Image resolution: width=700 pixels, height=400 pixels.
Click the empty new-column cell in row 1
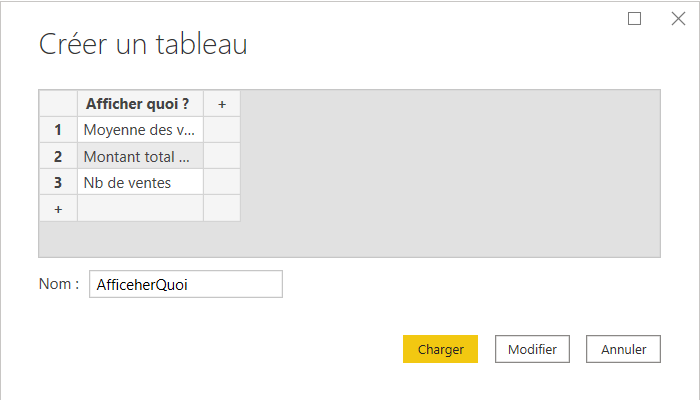click(222, 130)
